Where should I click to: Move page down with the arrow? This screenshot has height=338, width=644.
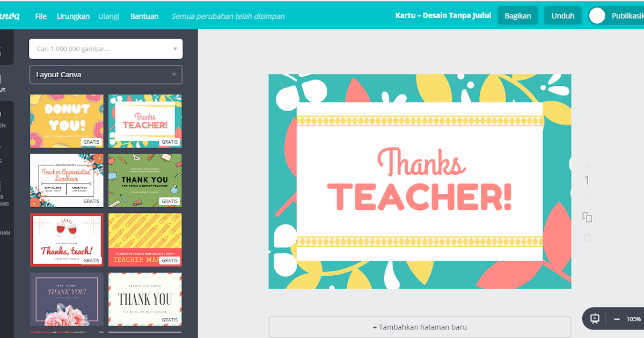pos(587,196)
